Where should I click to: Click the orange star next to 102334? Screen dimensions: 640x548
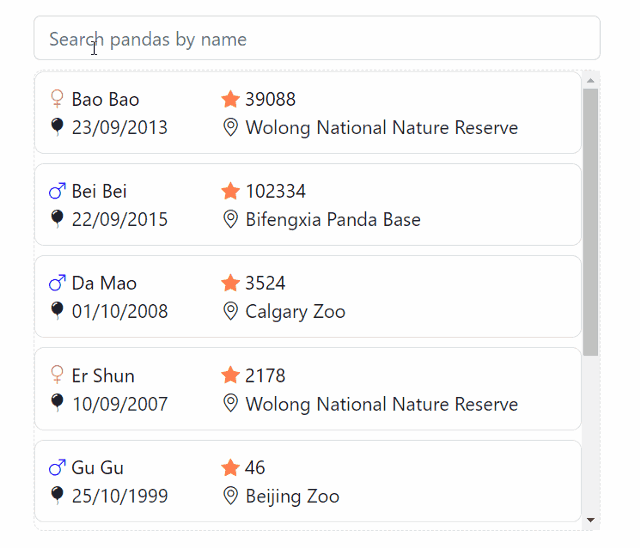pyautogui.click(x=230, y=191)
